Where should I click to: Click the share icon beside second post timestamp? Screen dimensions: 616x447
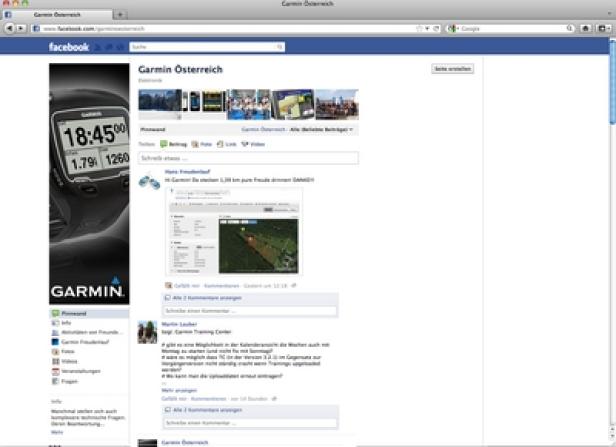(274, 399)
